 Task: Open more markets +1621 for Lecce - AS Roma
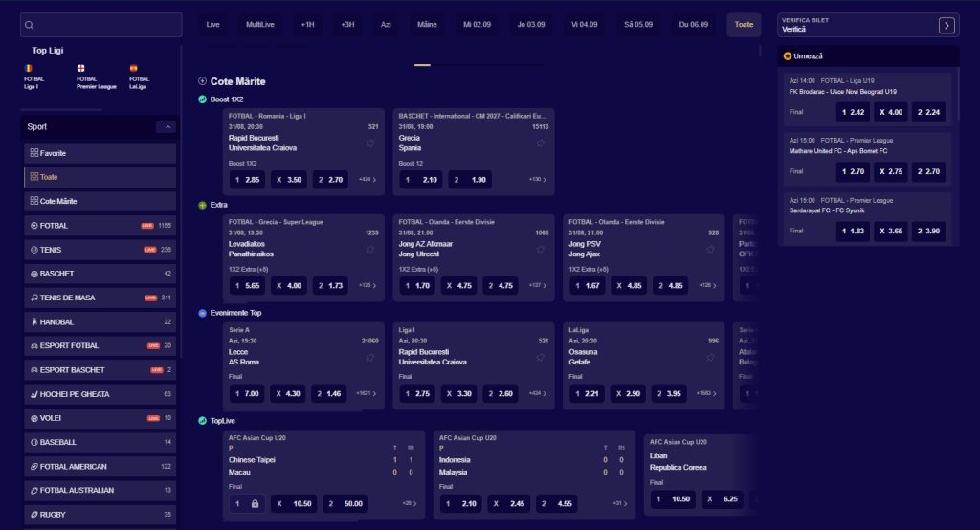point(367,394)
